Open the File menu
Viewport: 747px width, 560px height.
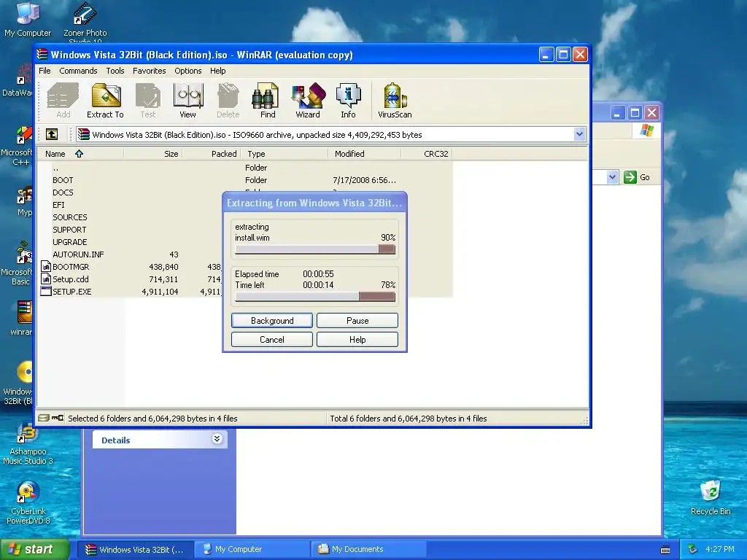coord(44,71)
